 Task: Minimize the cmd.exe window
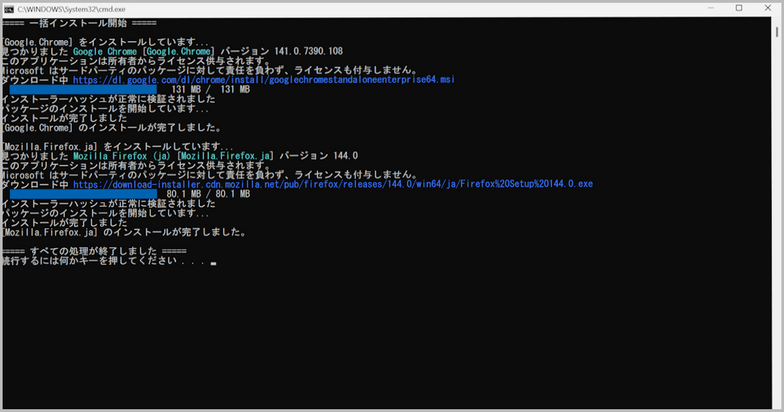pyautogui.click(x=703, y=8)
